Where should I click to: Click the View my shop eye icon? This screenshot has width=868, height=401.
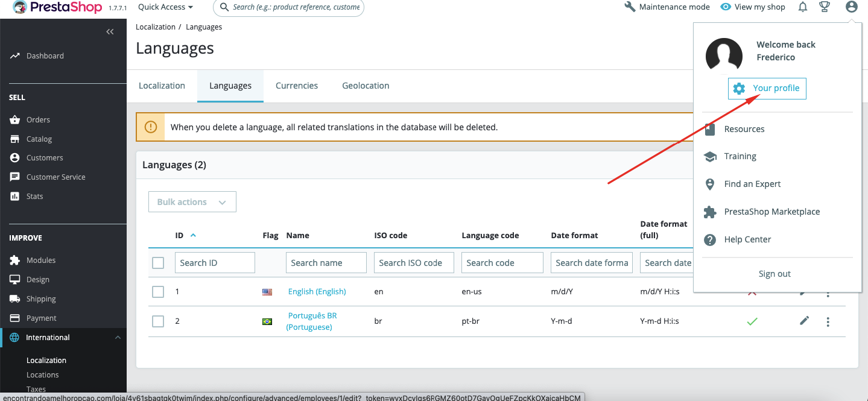click(x=726, y=7)
